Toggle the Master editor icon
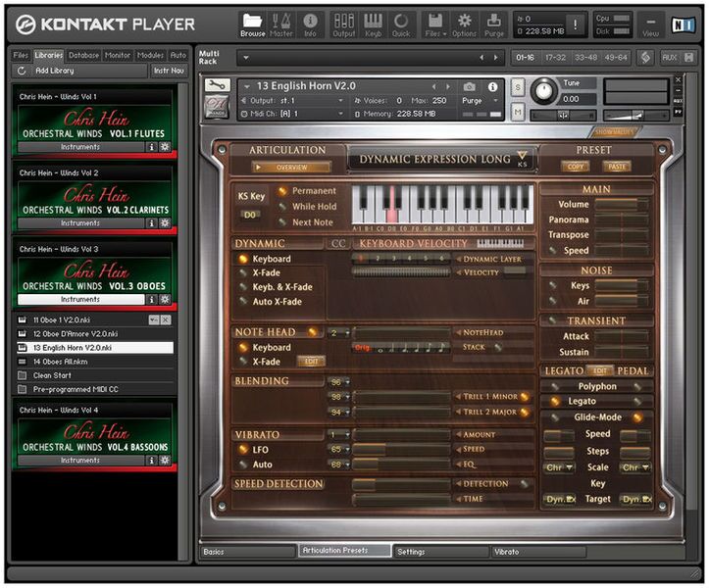 (x=280, y=24)
